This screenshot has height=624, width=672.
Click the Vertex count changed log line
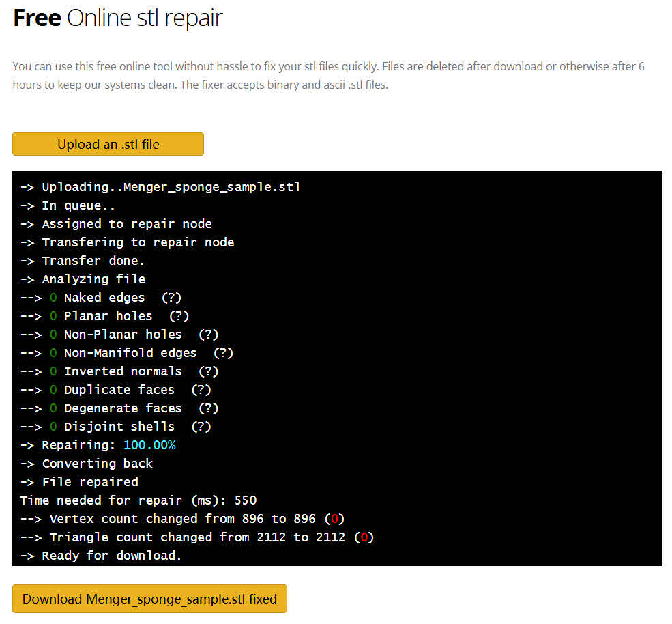pyautogui.click(x=184, y=519)
